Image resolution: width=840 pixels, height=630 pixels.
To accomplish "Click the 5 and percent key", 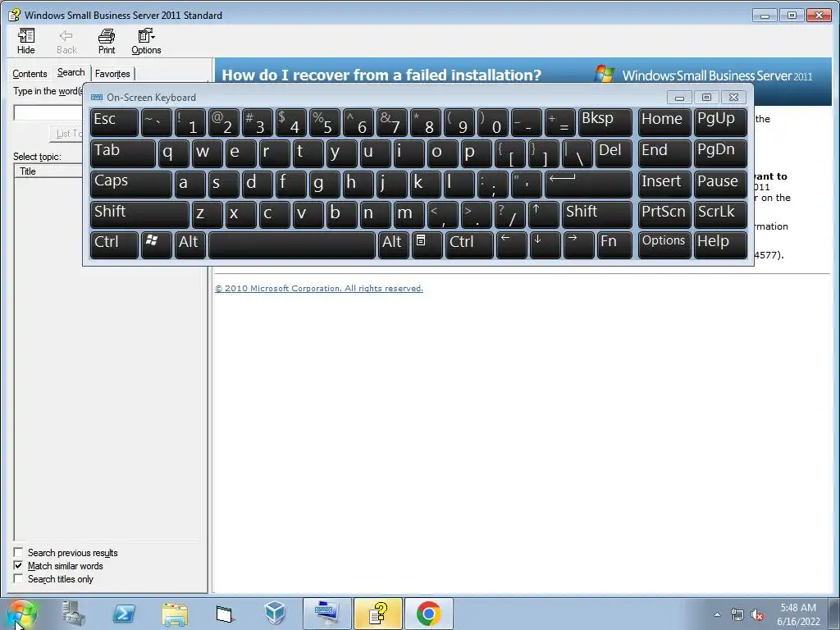I will coord(324,122).
